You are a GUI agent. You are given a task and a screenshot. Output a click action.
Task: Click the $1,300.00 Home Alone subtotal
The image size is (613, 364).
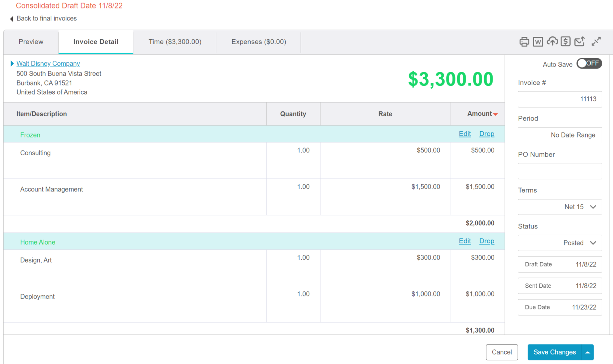point(480,331)
